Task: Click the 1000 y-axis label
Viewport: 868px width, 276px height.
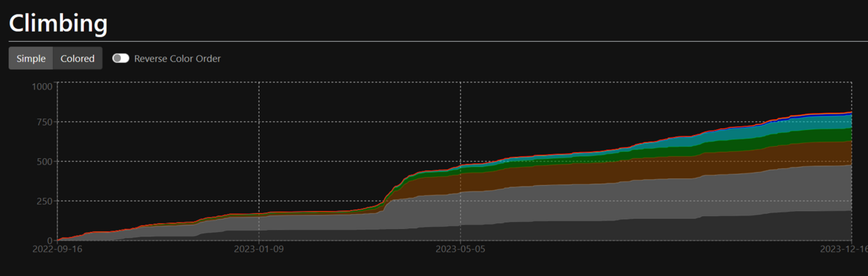Action: tap(43, 87)
